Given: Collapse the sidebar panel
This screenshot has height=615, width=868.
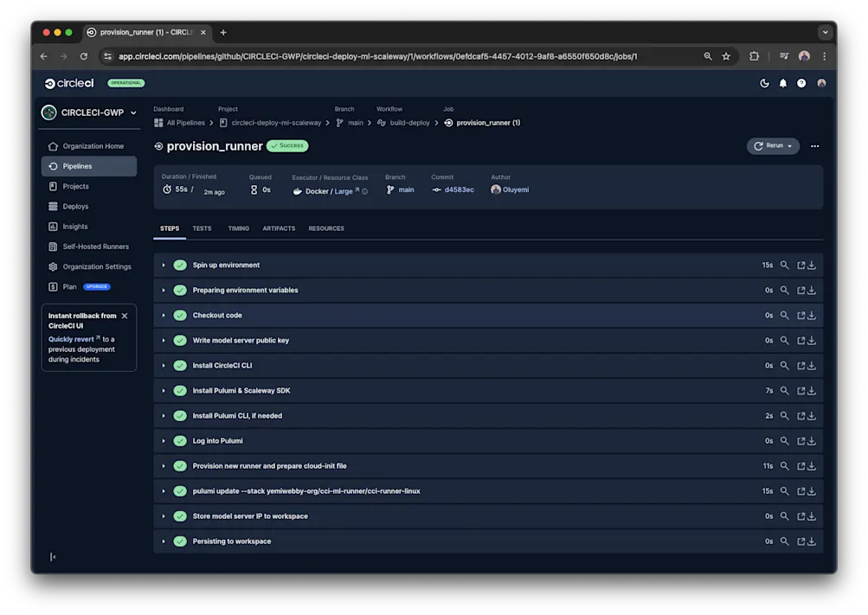Looking at the screenshot, I should [x=53, y=556].
